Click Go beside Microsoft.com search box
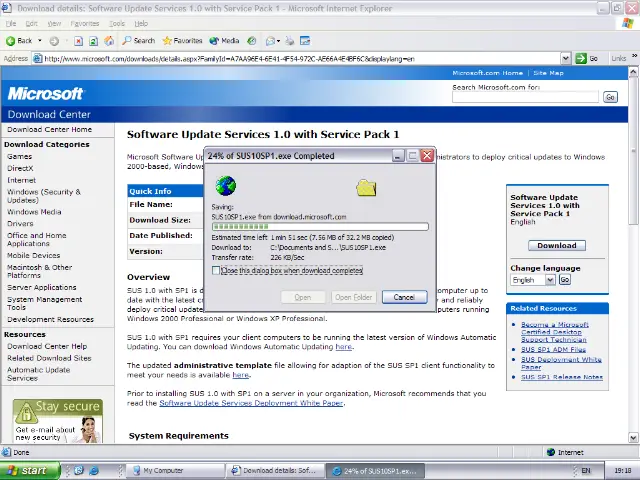This screenshot has height=480, width=640. click(x=610, y=97)
